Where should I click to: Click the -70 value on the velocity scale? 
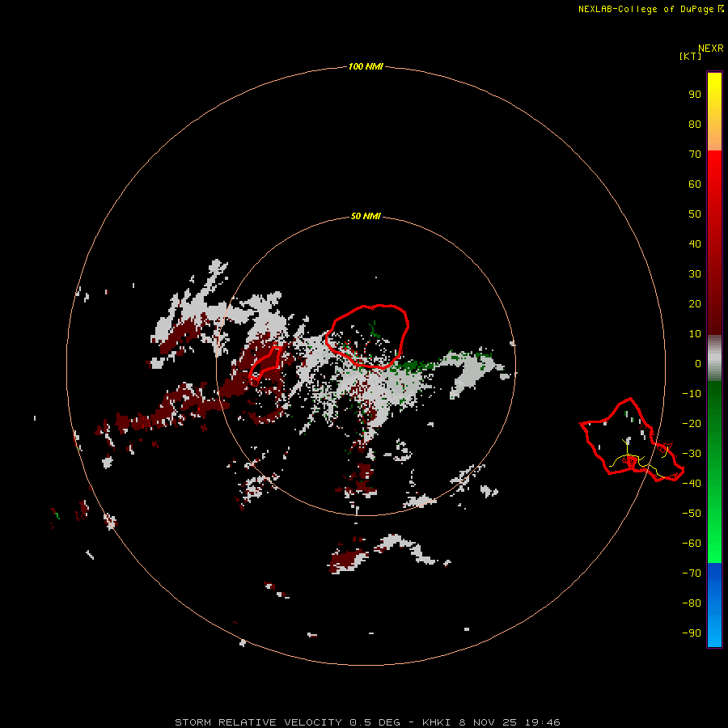692,574
